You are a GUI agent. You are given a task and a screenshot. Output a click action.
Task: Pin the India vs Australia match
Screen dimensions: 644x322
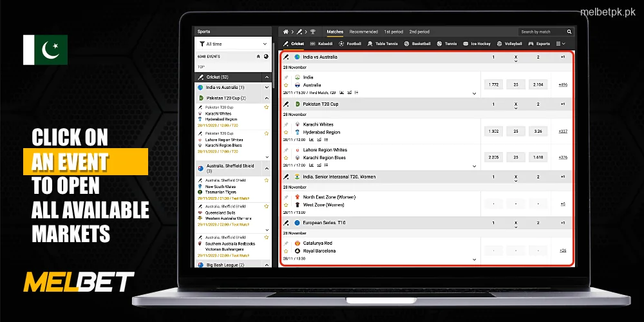click(x=286, y=77)
